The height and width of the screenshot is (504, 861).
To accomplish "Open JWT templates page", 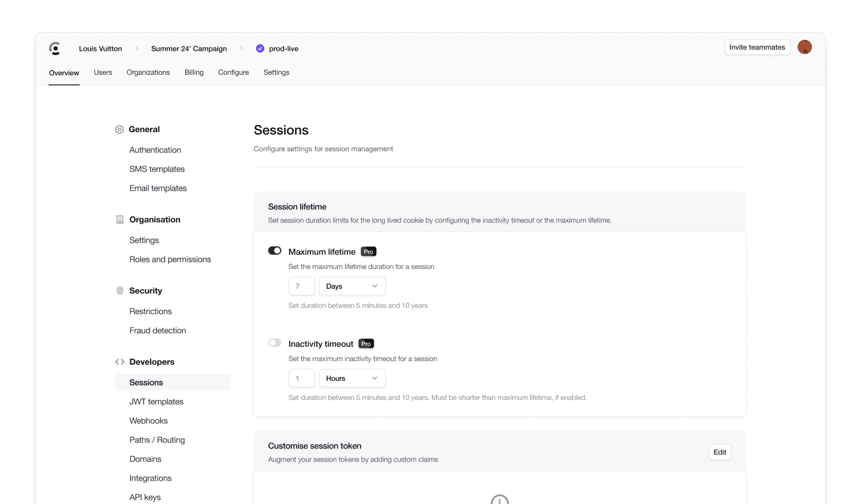I will pos(157,402).
